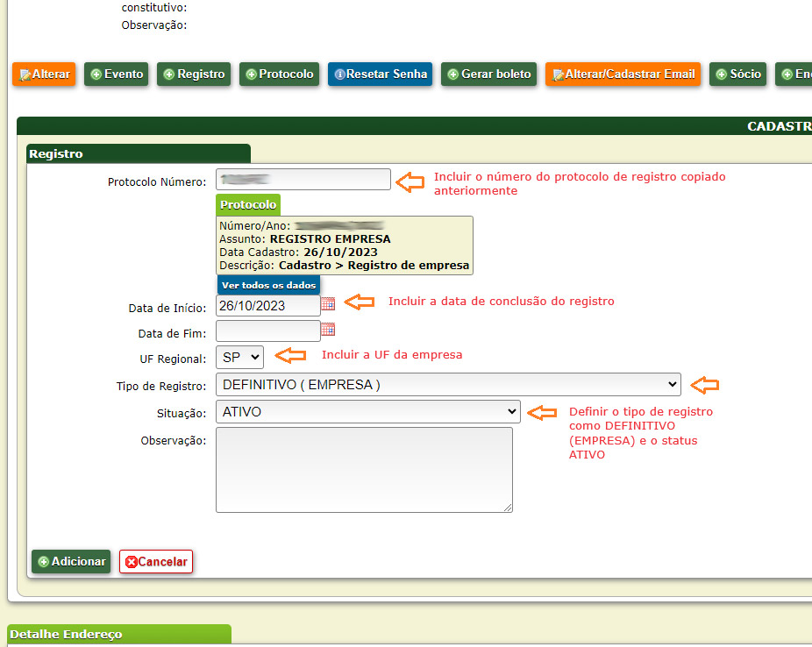Viewport: 812px width, 647px height.
Task: Click the Registro plus button in toolbar
Action: point(194,75)
